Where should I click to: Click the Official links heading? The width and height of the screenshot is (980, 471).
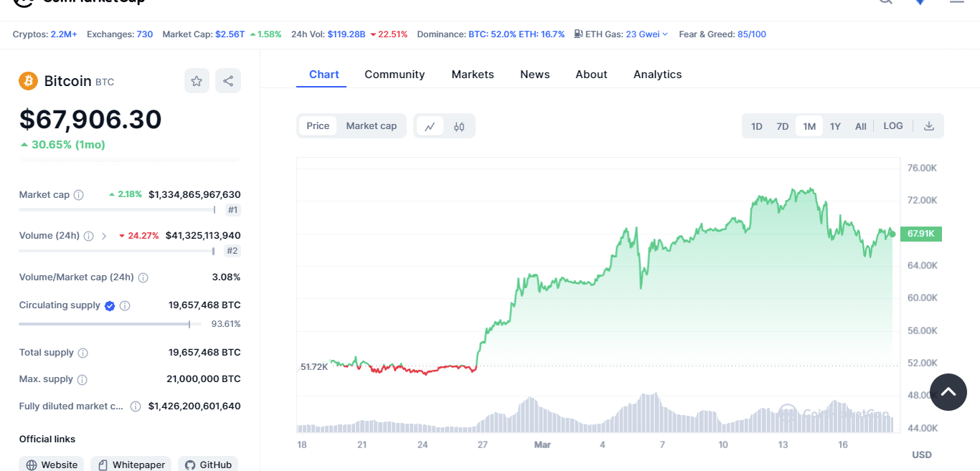coord(47,439)
